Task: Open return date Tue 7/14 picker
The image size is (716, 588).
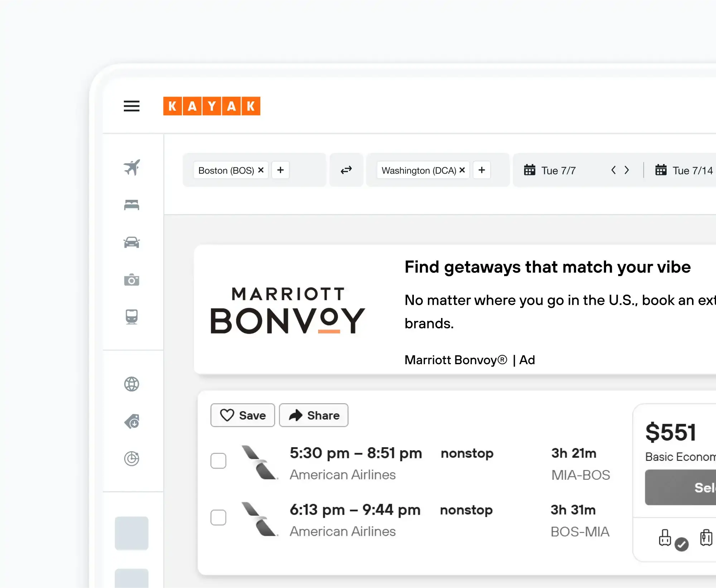Action: coord(684,170)
